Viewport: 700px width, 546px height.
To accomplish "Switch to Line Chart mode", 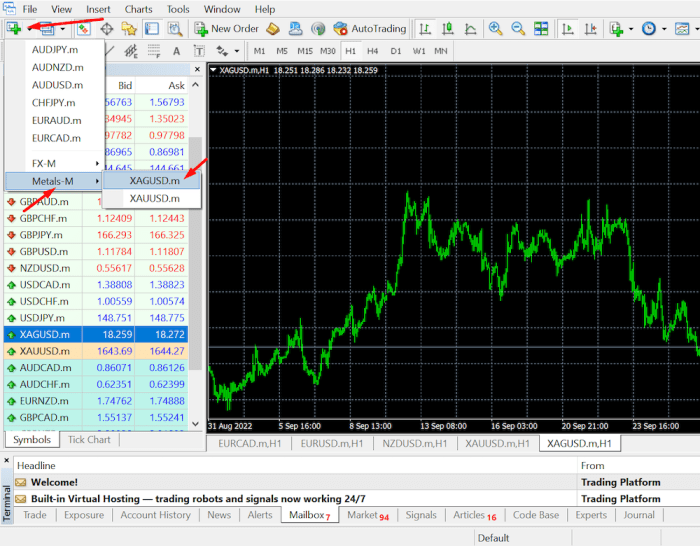I will pyautogui.click(x=471, y=29).
